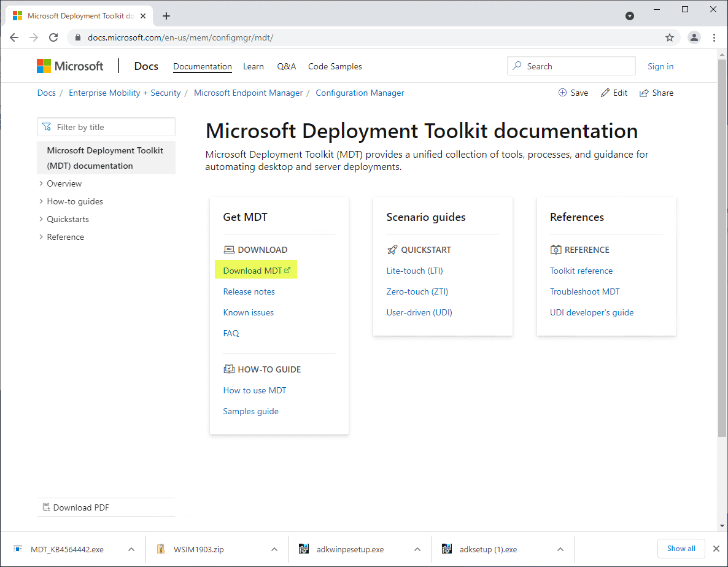Open the Code Samples menu item
The image size is (728, 567).
[x=335, y=66]
